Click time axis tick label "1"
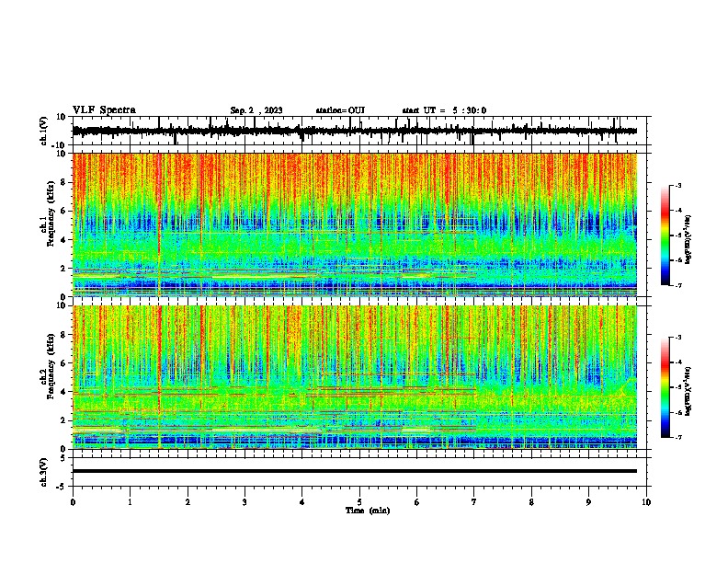Image resolution: width=728 pixels, height=563 pixels. (x=130, y=502)
